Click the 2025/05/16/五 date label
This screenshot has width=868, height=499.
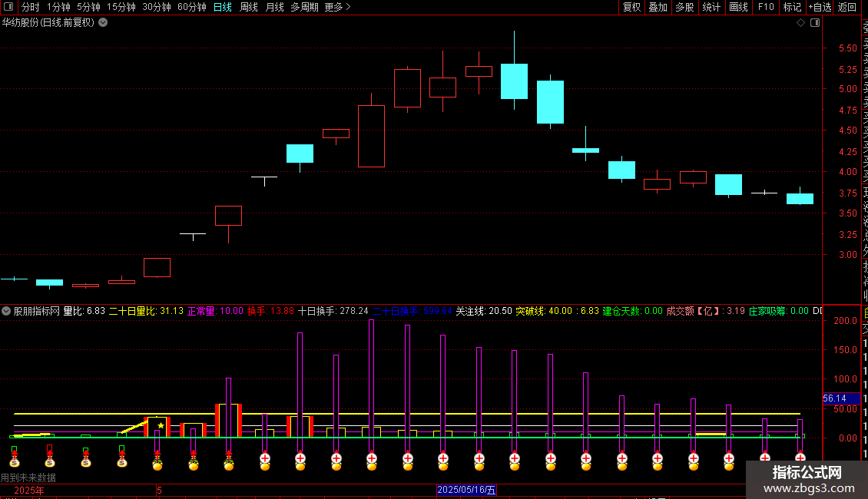(466, 490)
